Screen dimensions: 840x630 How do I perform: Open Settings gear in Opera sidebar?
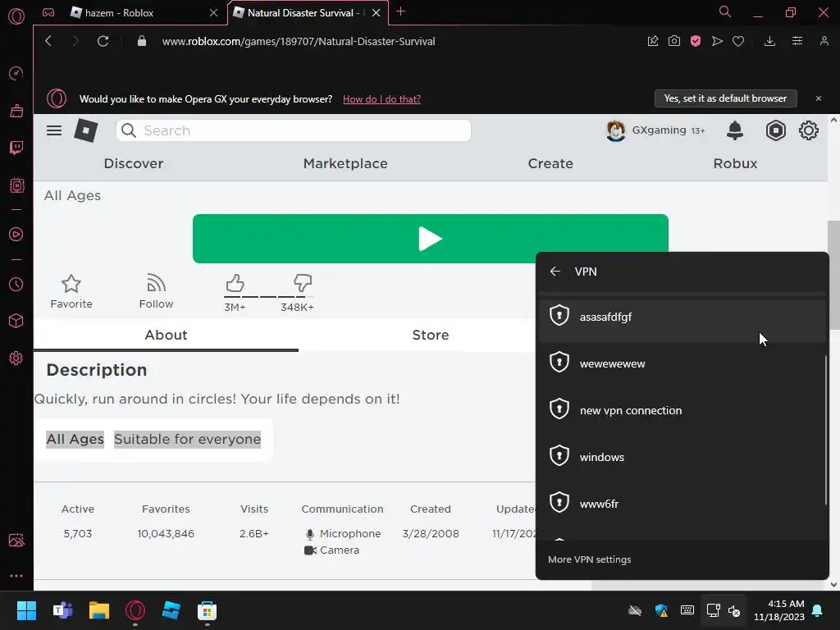16,358
